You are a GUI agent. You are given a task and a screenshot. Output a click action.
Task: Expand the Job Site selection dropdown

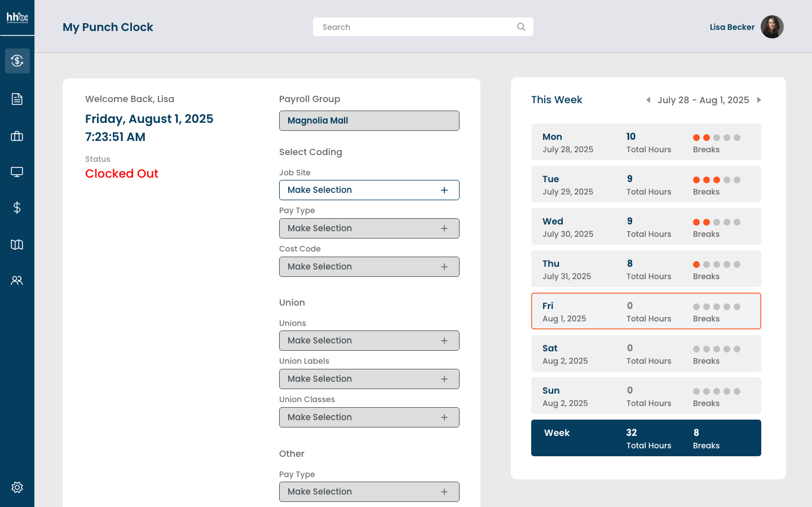[x=369, y=190]
